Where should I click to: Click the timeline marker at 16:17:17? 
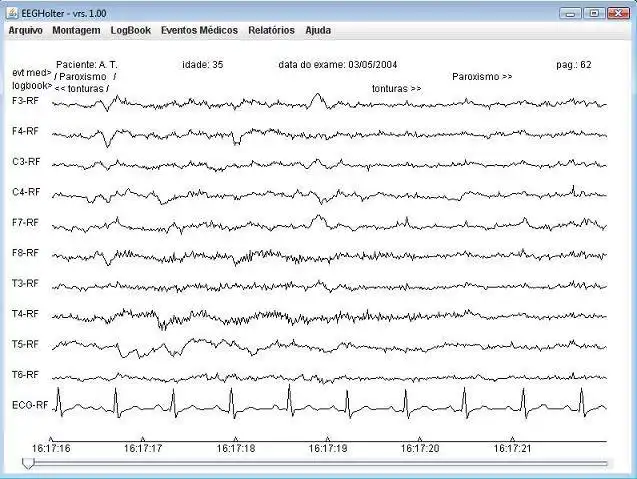[x=143, y=439]
